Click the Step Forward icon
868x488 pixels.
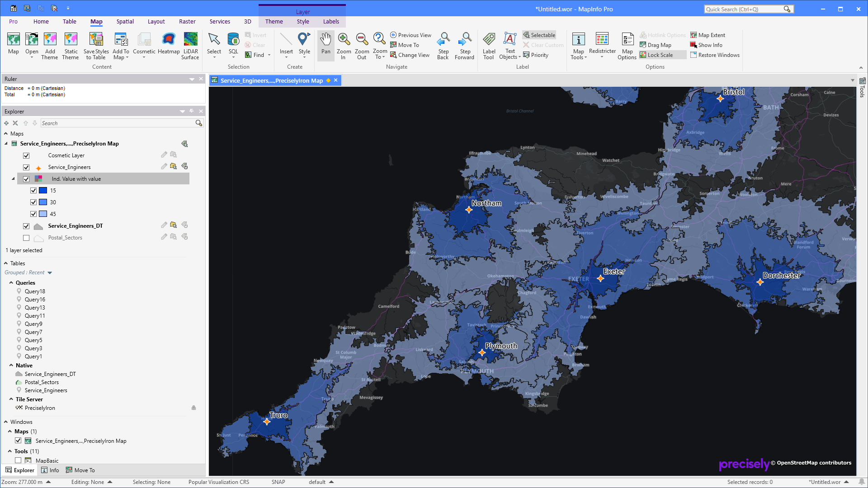click(x=465, y=40)
